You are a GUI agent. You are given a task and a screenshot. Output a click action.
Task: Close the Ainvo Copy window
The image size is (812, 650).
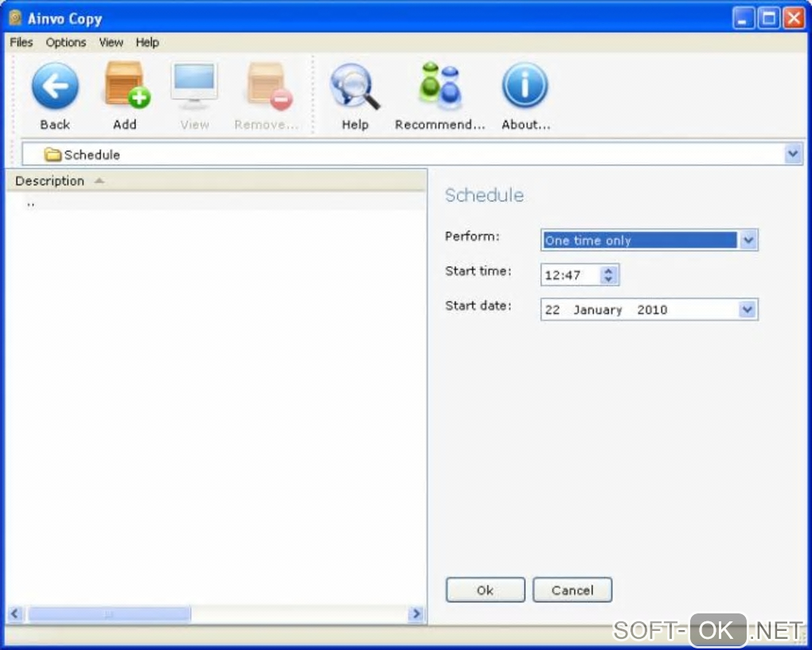[794, 18]
